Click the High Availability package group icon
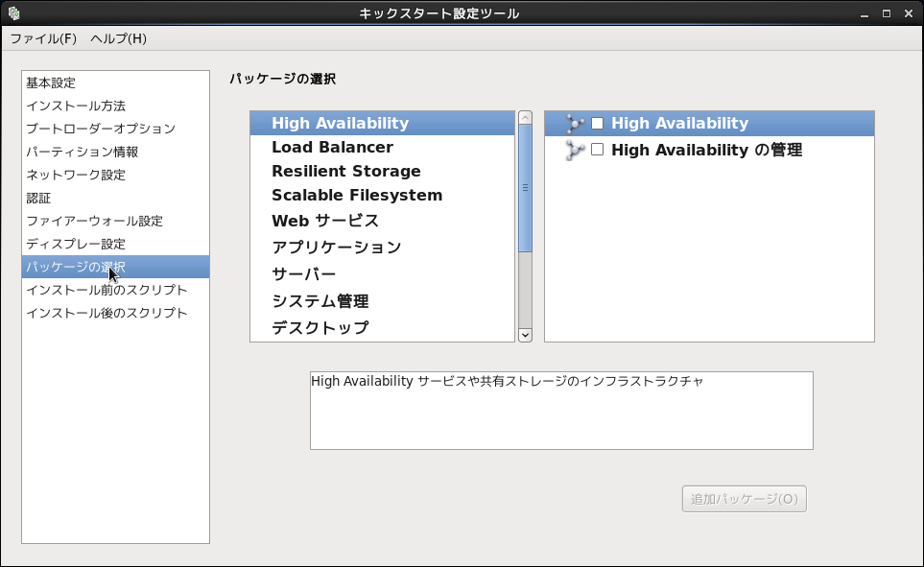Viewport: 924px width, 567px height. (x=575, y=124)
